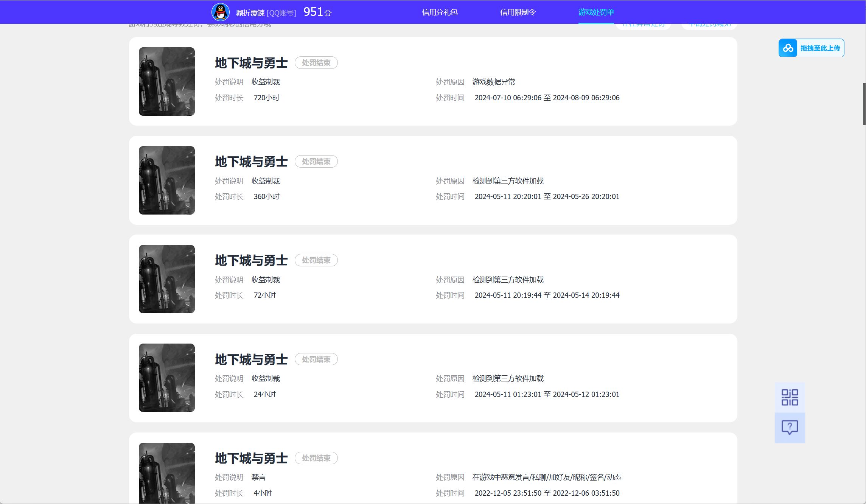Viewport: 866px width, 504px height.
Task: Click the first 地下城与勇士 game thumbnail
Action: point(166,81)
